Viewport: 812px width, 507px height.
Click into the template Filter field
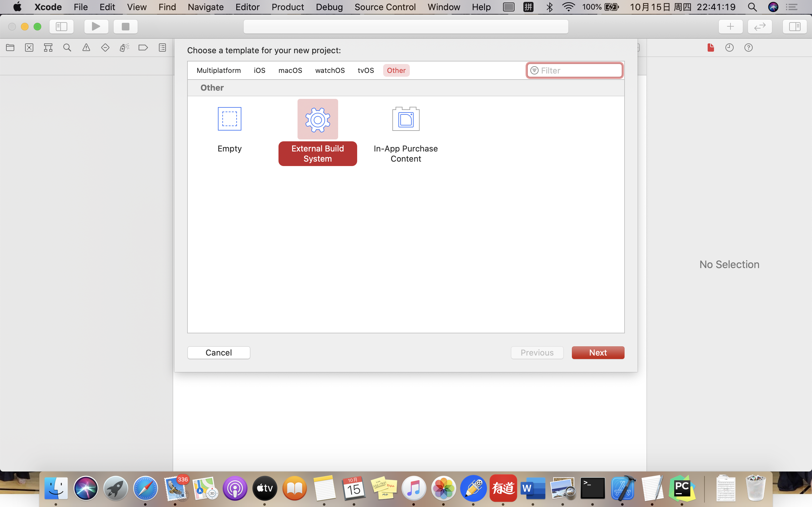tap(574, 70)
